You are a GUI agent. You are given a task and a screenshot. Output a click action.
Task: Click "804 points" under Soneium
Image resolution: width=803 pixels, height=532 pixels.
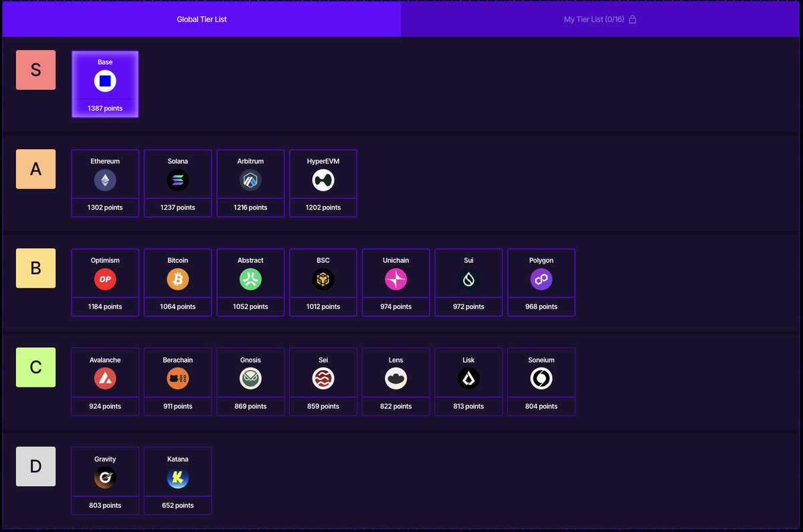click(x=541, y=406)
